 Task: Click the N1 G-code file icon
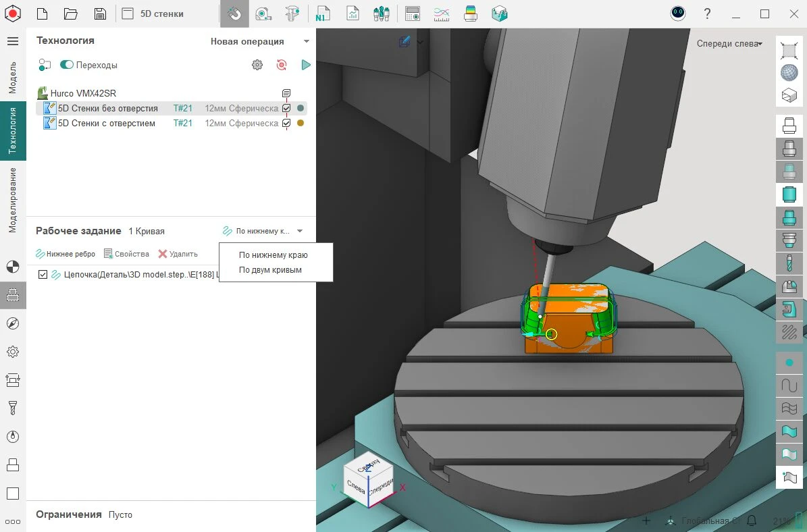click(x=323, y=14)
